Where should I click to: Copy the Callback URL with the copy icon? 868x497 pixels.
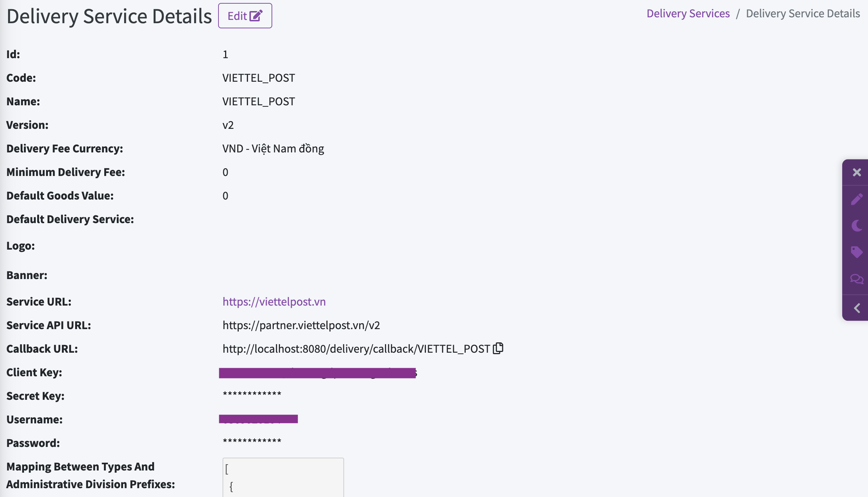tap(498, 348)
